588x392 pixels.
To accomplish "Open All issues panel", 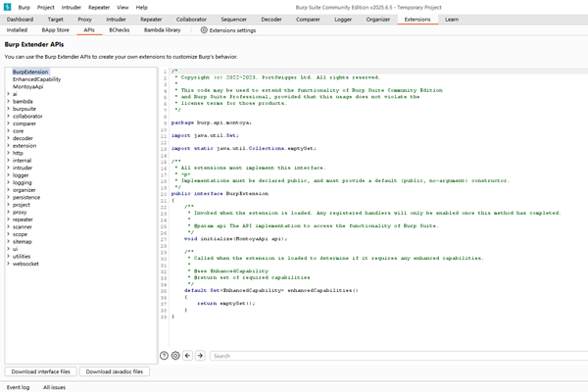I will click(x=54, y=387).
